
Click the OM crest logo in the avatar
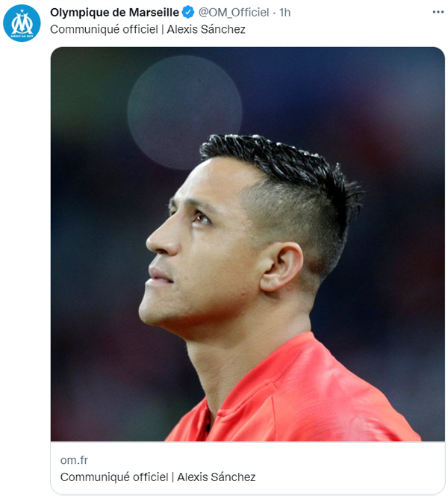pyautogui.click(x=22, y=23)
